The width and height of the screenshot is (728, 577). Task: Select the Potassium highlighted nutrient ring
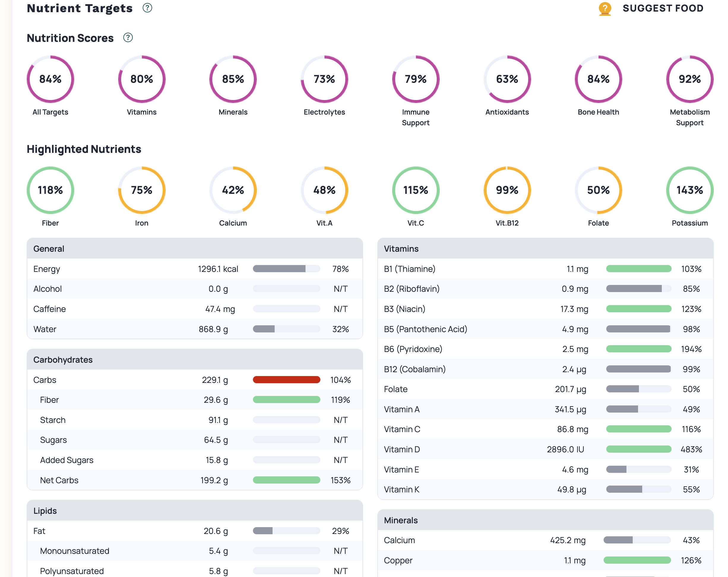click(689, 190)
